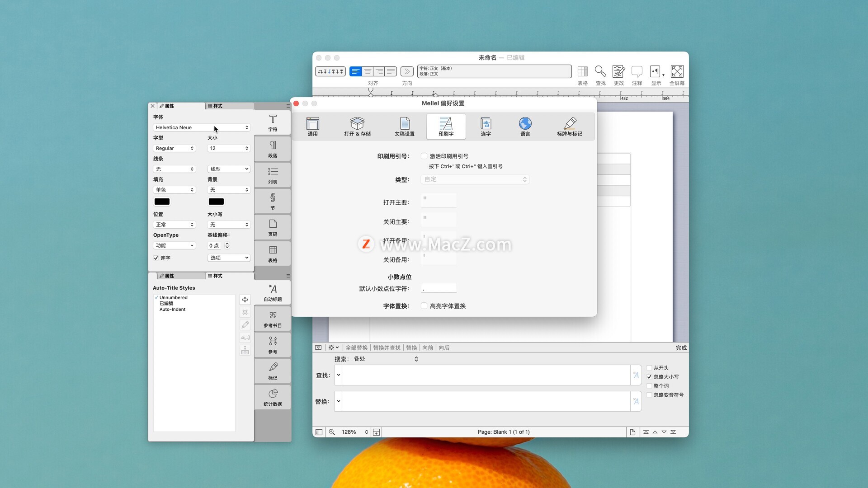
Task: Open the Helvetica Neue font dropdown
Action: coord(202,127)
